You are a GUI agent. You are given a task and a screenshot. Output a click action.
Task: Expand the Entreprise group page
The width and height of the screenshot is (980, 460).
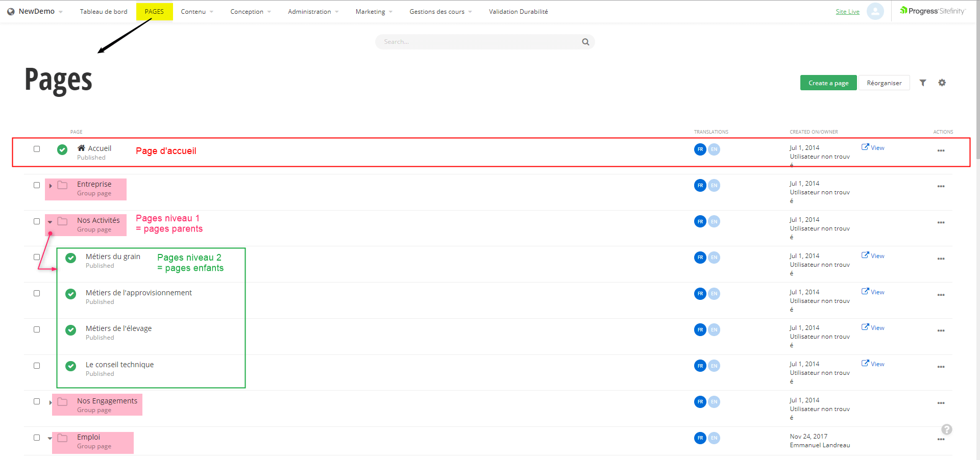(51, 186)
